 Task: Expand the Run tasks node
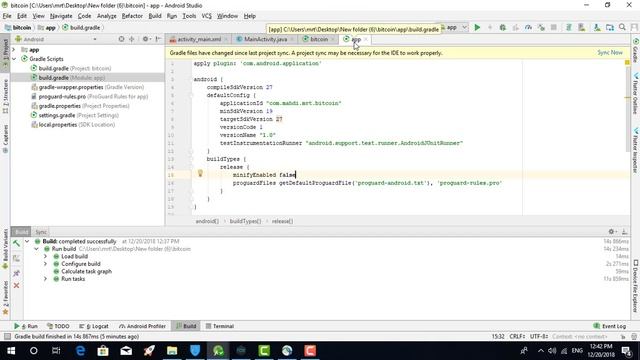45,279
